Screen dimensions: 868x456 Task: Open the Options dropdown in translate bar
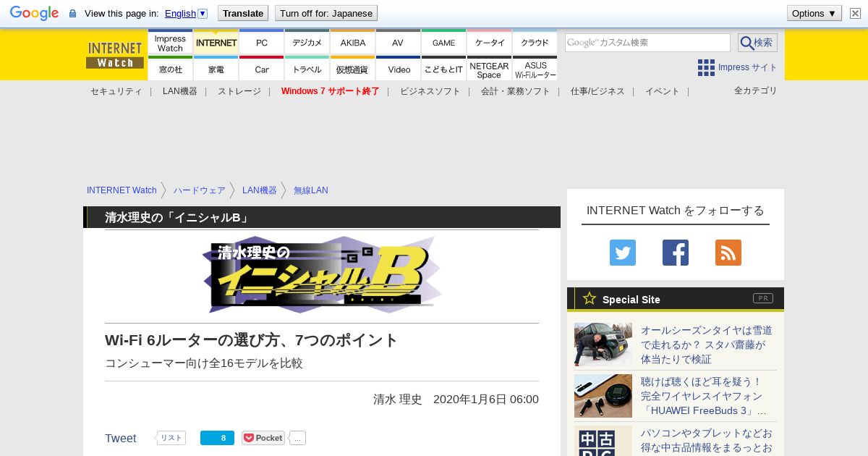point(814,13)
